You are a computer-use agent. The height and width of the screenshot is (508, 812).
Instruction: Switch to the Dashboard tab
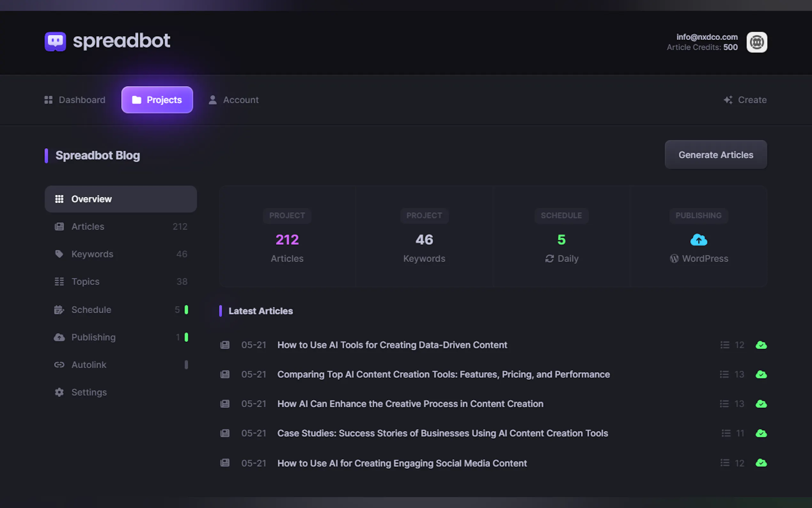click(75, 100)
